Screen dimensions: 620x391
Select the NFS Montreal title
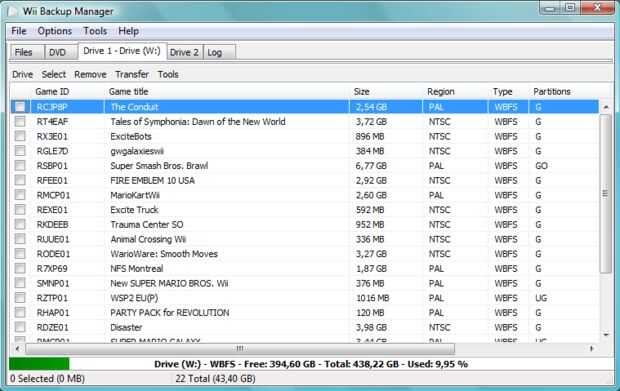[x=137, y=269]
